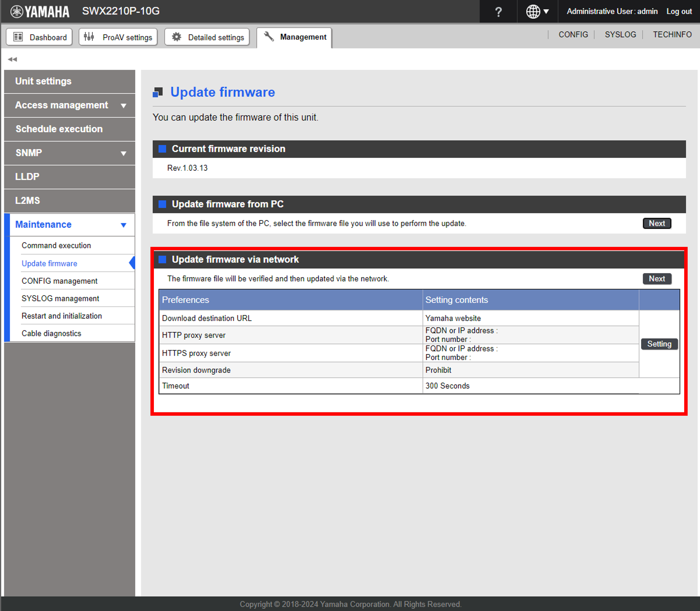Viewport: 700px width, 611px height.
Task: Click Next for Update firmware via network
Action: pos(657,278)
